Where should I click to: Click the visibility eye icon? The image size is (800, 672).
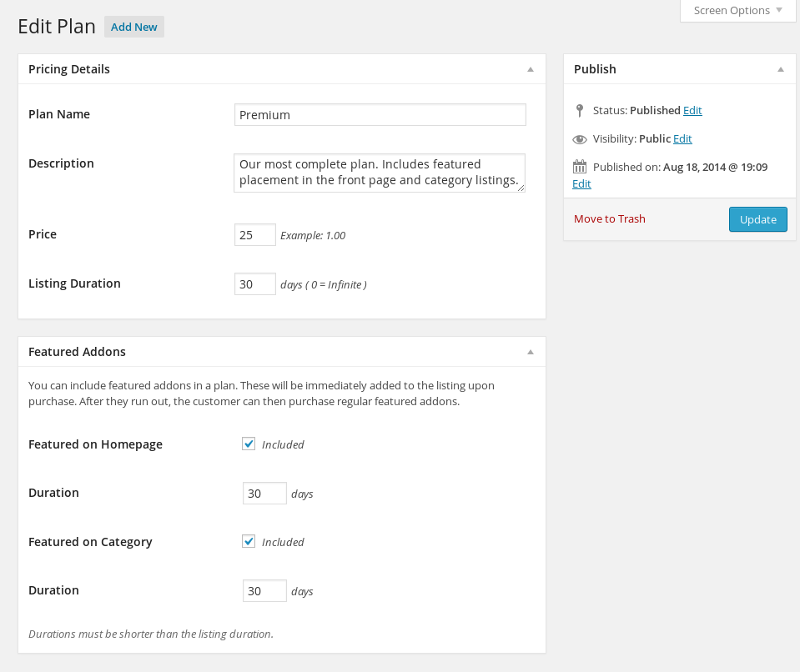tap(580, 139)
